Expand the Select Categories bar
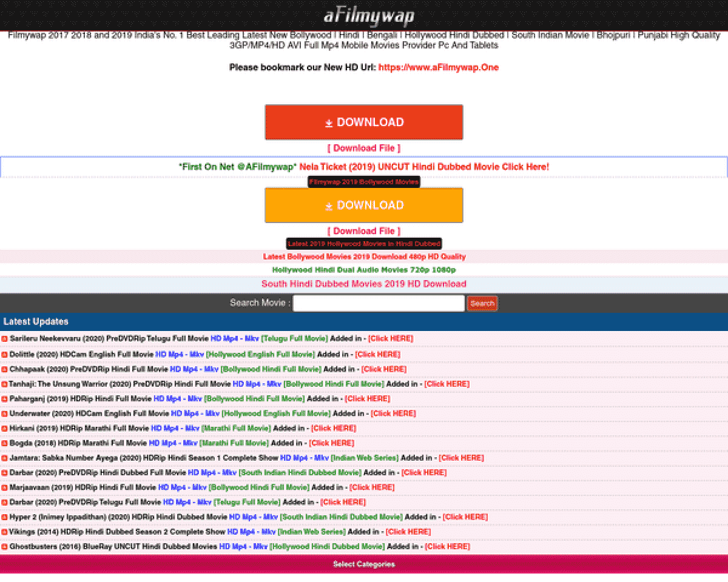The image size is (728, 582). [x=364, y=564]
